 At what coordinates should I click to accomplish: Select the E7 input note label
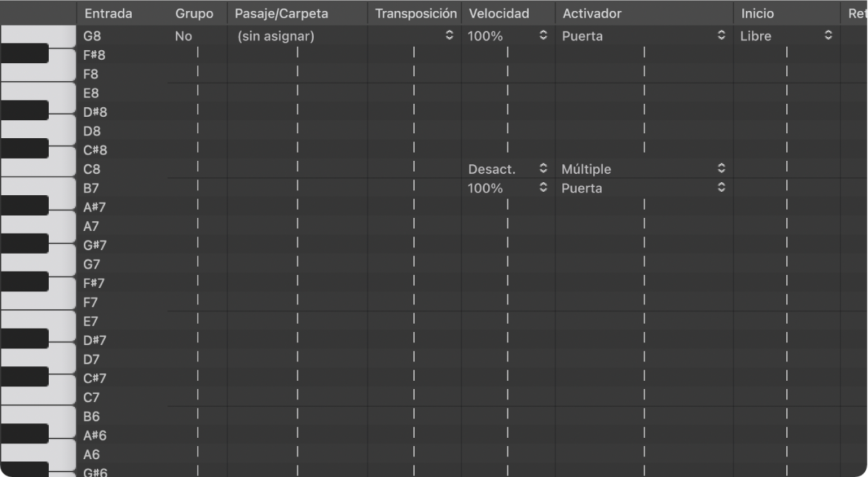pyautogui.click(x=91, y=321)
